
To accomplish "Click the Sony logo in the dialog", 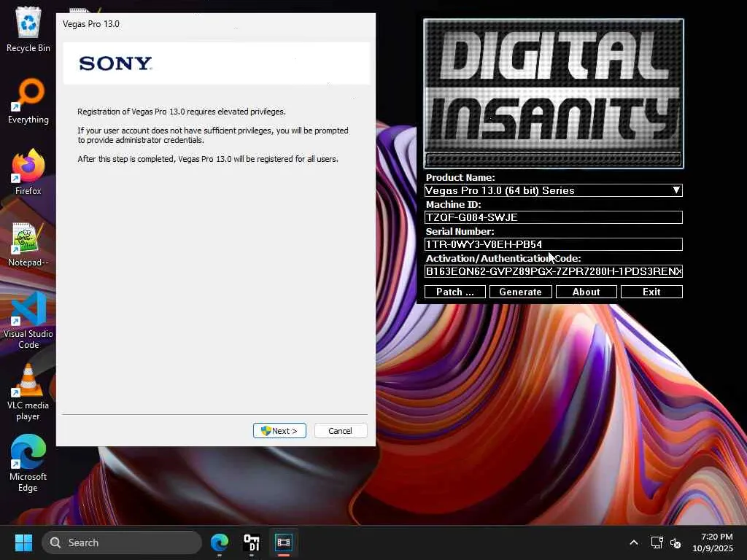I will (115, 63).
